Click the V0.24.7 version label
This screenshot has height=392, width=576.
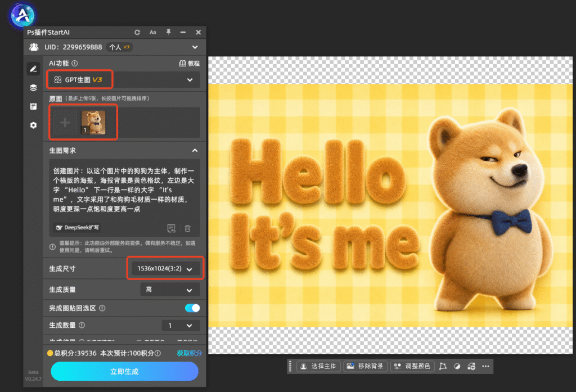[33, 379]
